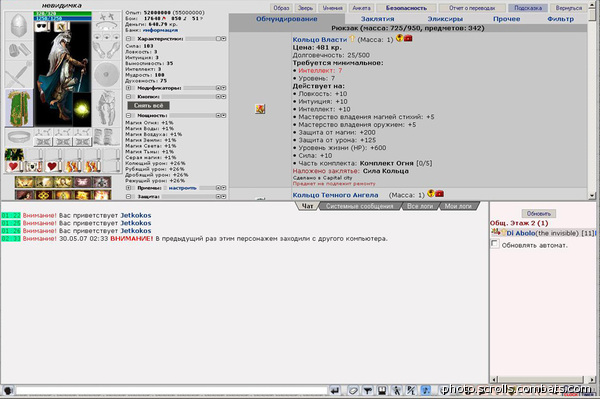Expand the Модификаторы section
Image resolution: width=600 pixels, height=399 pixels.
[129, 88]
